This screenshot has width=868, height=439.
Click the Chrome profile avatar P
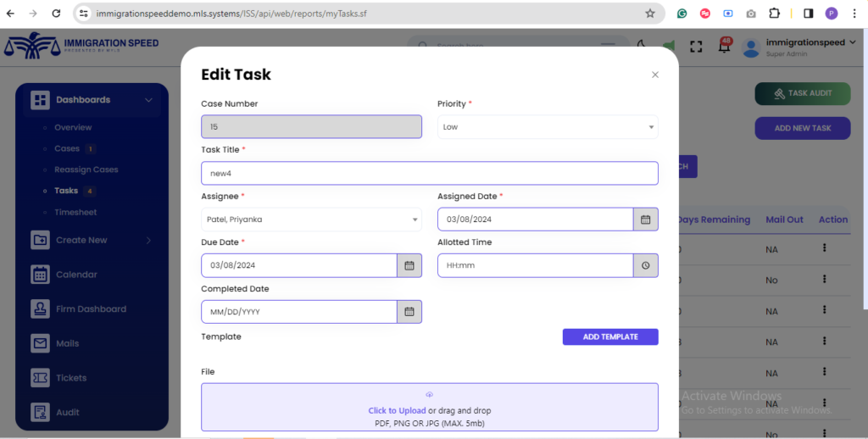click(832, 14)
